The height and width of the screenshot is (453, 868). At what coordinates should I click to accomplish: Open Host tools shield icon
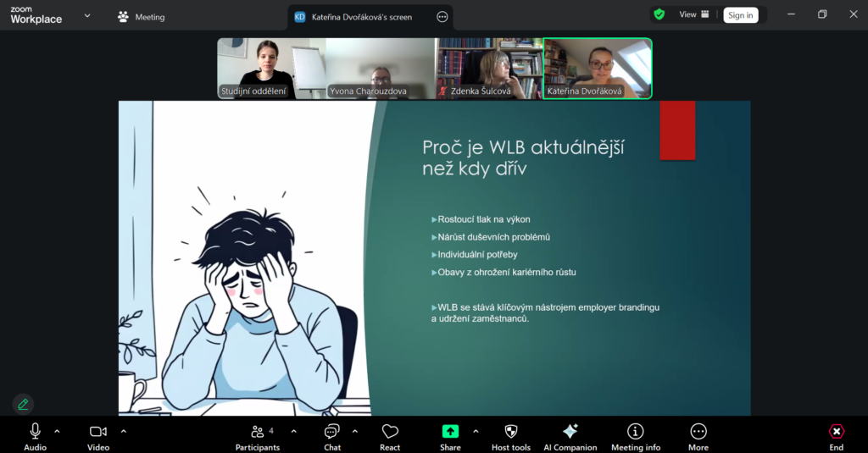[x=510, y=435]
